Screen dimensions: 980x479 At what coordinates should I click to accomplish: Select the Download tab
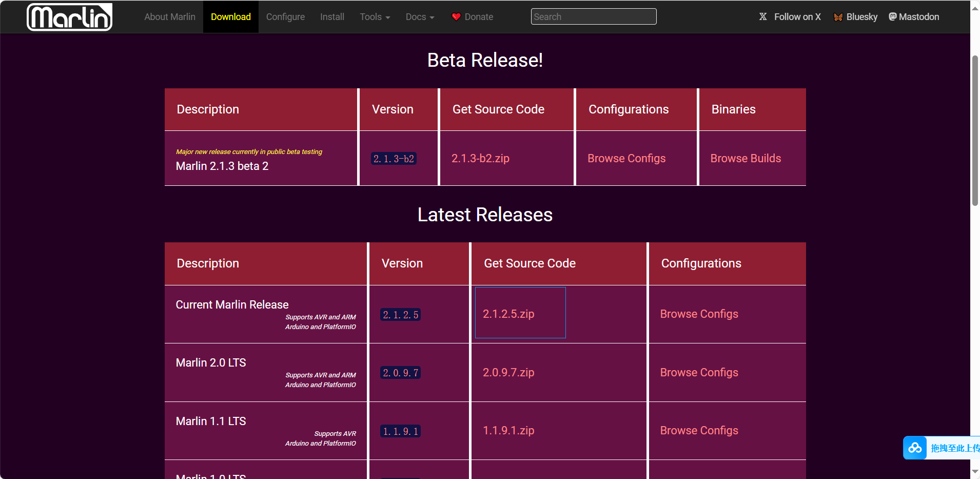pos(231,17)
